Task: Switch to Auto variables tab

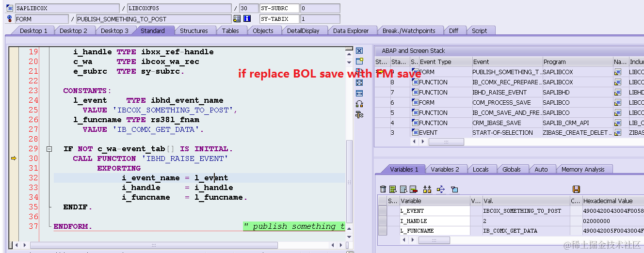Action: pyautogui.click(x=541, y=169)
